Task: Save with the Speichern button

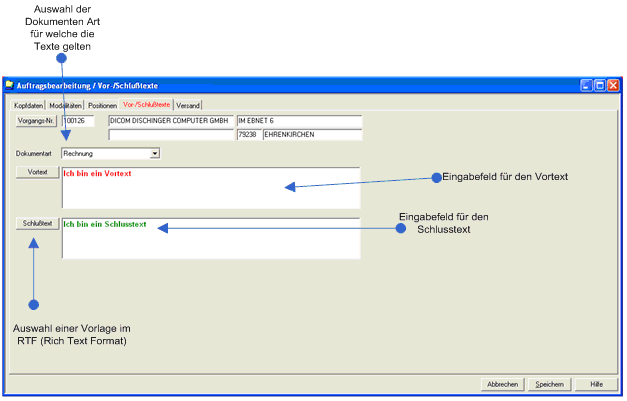Action: click(549, 384)
